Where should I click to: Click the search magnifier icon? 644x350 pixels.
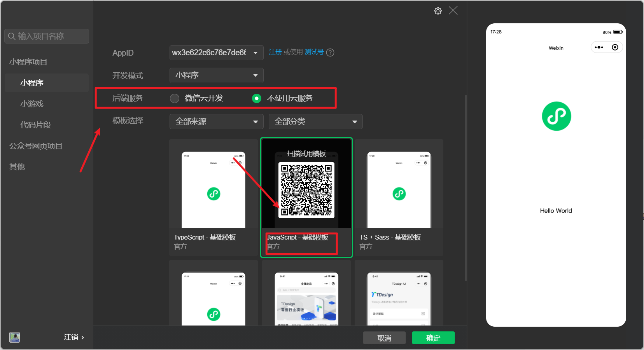(12, 36)
